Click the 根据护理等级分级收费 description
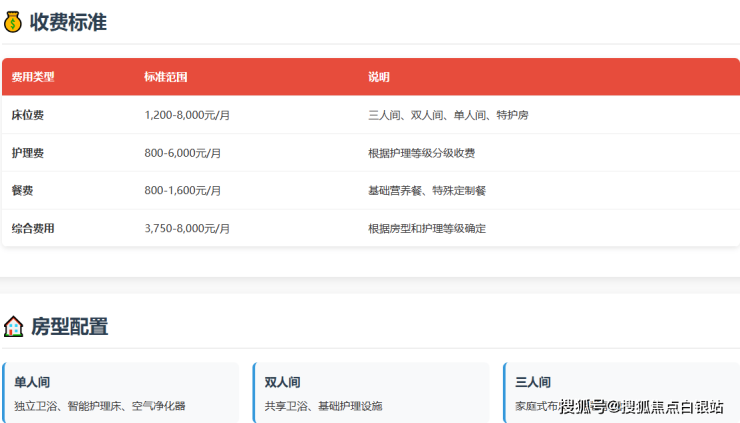The width and height of the screenshot is (740, 423). click(421, 153)
